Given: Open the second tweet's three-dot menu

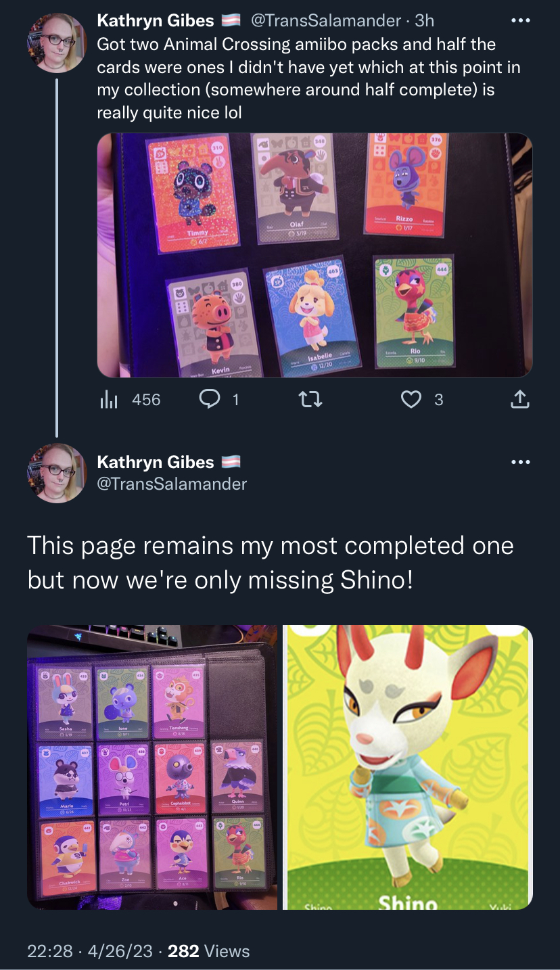Looking at the screenshot, I should [x=520, y=463].
